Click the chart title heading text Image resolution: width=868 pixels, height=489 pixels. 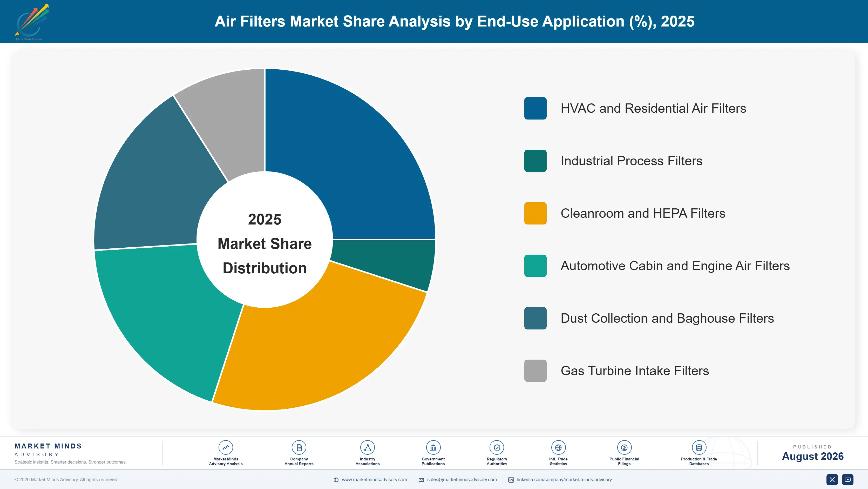point(455,21)
